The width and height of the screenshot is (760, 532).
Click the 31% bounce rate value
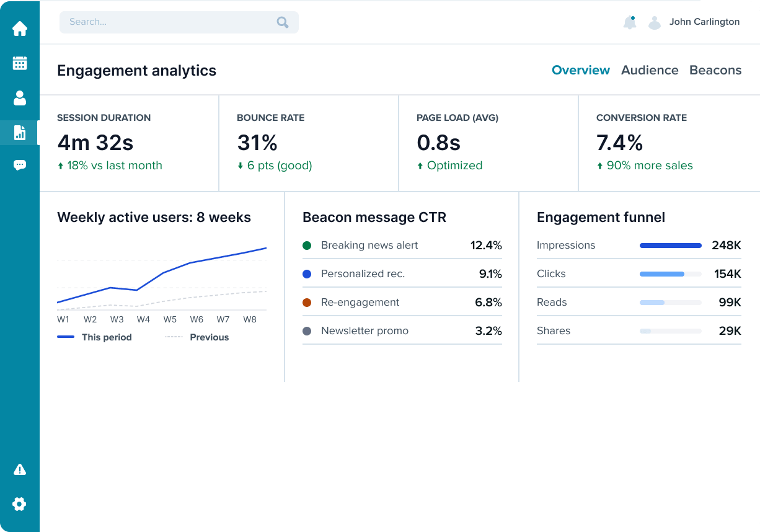(257, 143)
